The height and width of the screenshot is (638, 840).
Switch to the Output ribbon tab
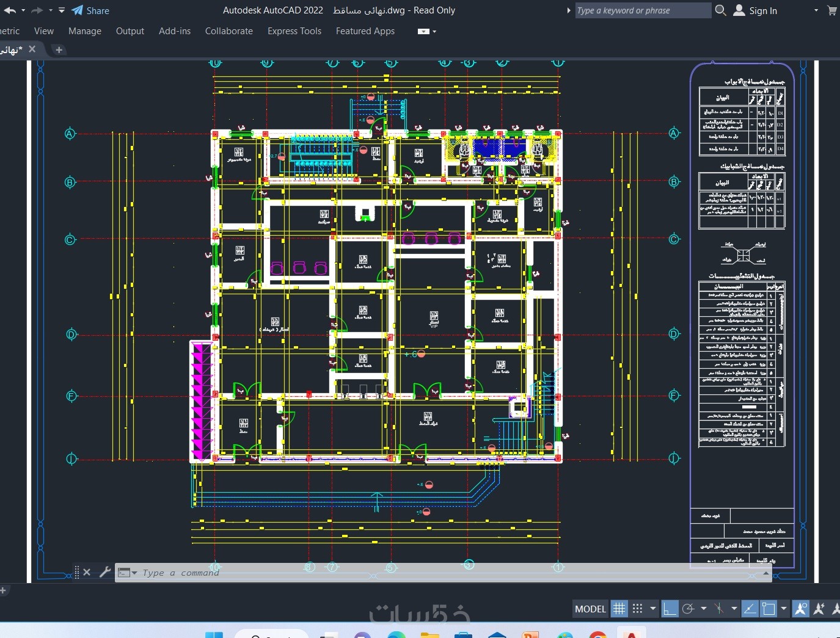pyautogui.click(x=130, y=31)
